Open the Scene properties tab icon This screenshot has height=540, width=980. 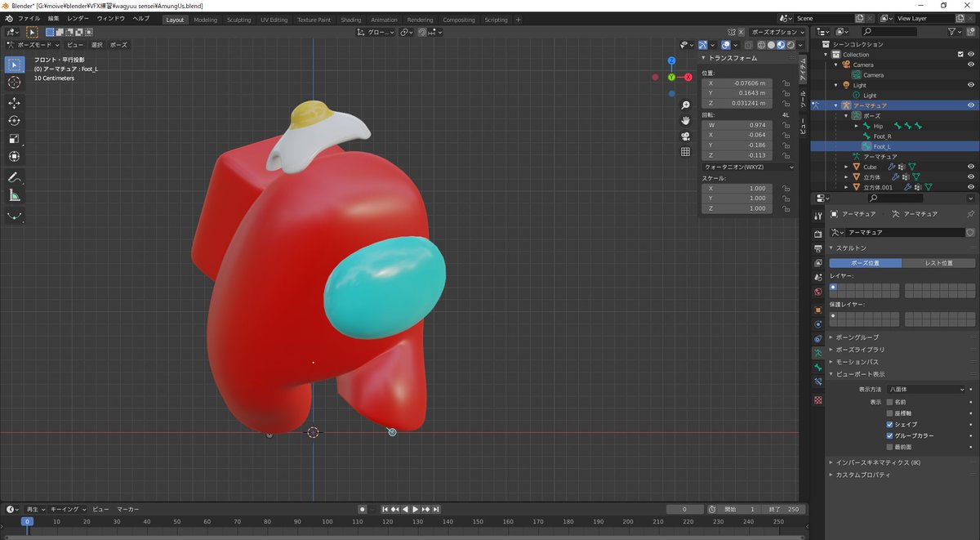tap(818, 278)
